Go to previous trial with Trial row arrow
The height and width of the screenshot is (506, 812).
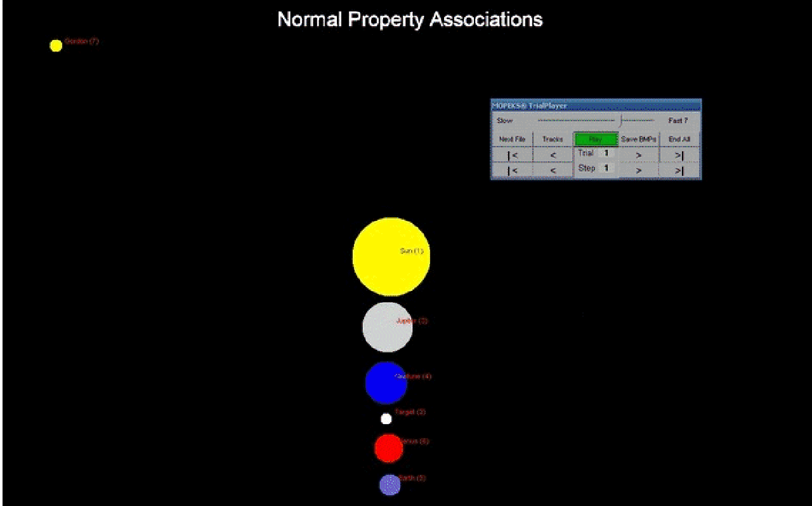(553, 155)
